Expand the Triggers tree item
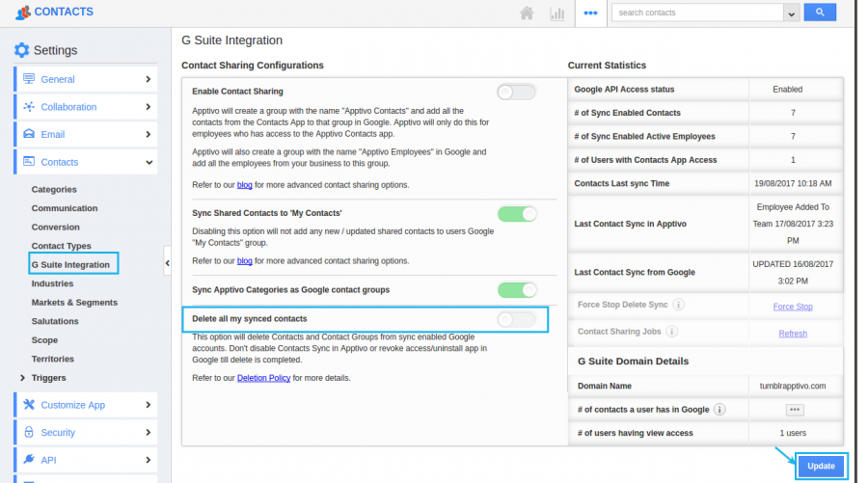868x483 pixels. [x=23, y=378]
